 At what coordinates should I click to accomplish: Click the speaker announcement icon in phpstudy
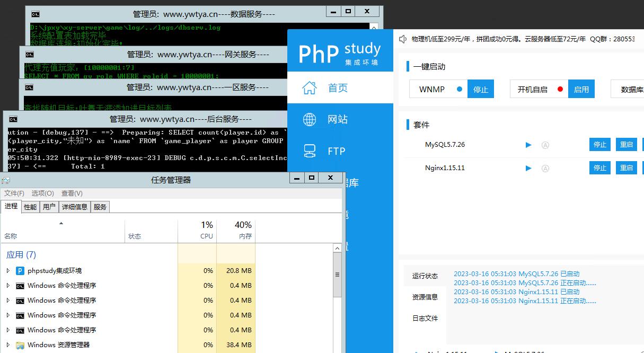tap(403, 39)
